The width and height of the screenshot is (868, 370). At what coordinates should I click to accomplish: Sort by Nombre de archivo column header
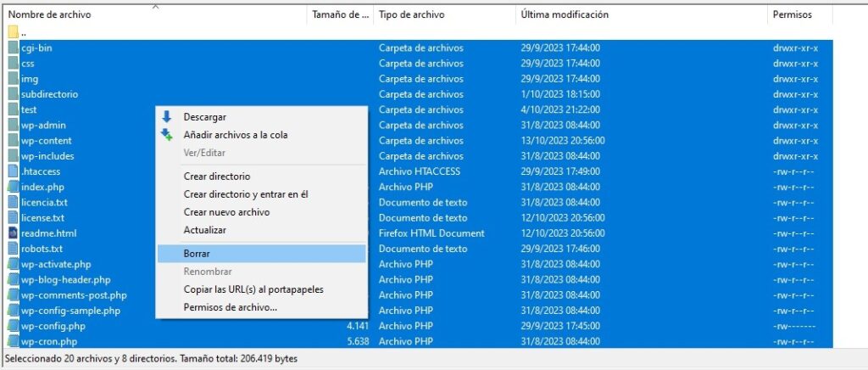pos(156,14)
